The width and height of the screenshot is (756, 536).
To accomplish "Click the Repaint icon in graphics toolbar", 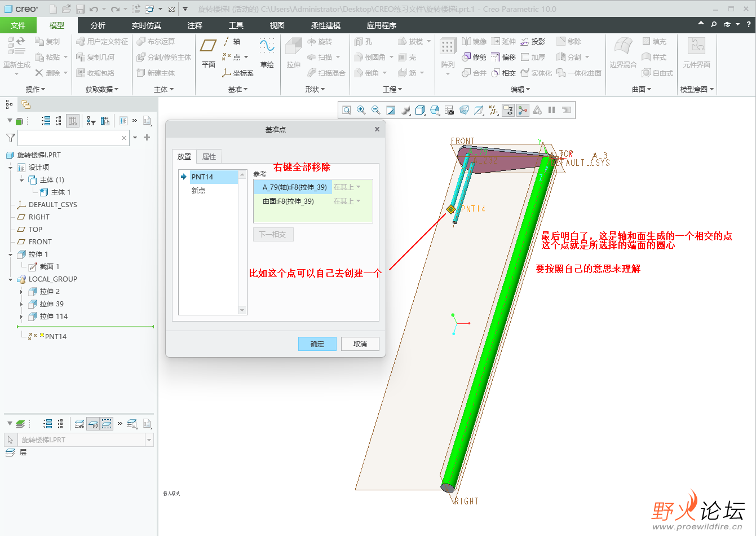I will click(391, 110).
